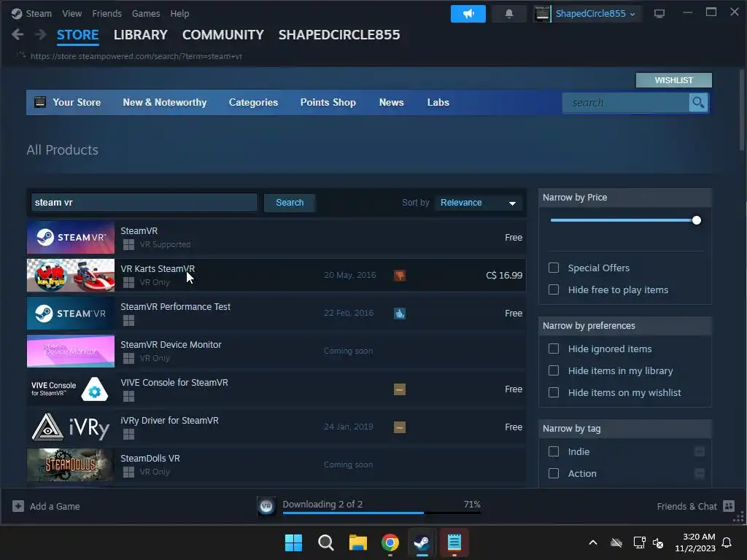Click the download progress bar at 71%
The image size is (747, 560).
coord(381,513)
